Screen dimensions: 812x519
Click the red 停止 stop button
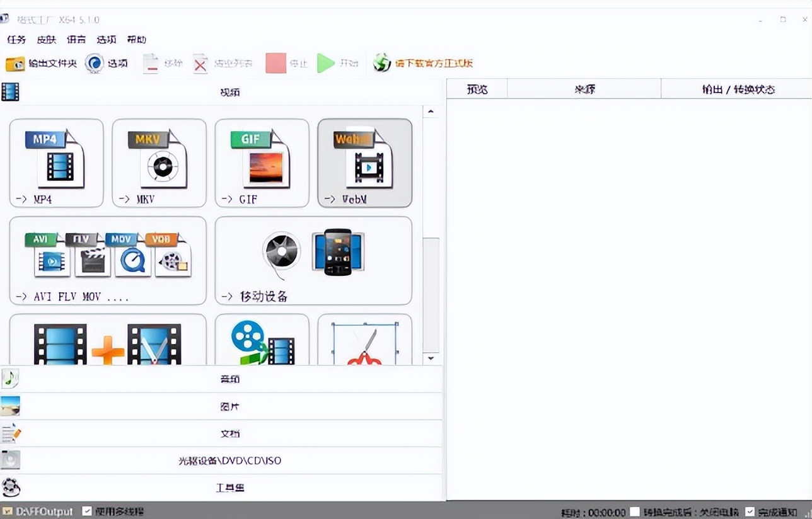point(287,63)
